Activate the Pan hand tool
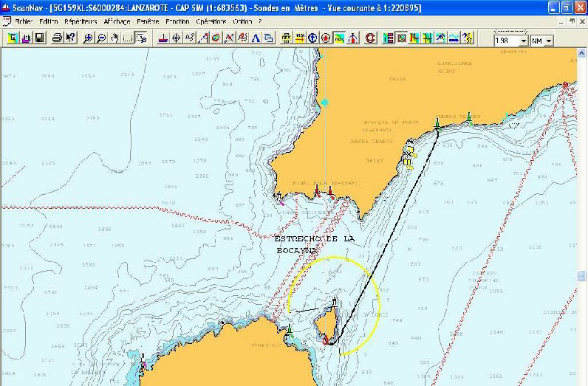The width and height of the screenshot is (588, 386). click(x=114, y=38)
